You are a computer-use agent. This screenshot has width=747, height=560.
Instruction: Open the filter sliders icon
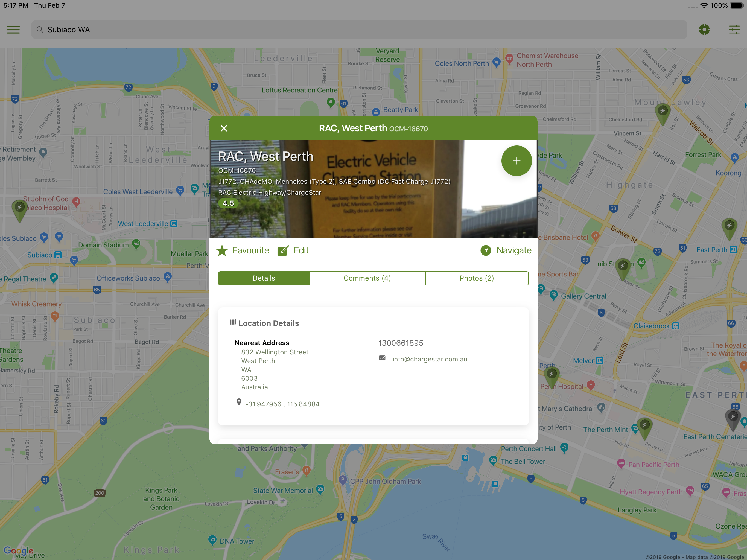(734, 30)
